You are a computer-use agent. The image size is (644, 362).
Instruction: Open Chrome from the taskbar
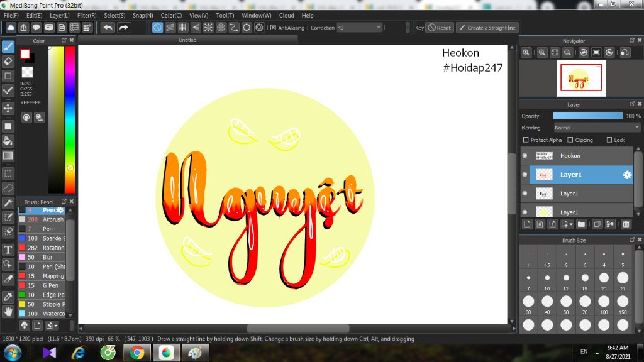pyautogui.click(x=136, y=353)
